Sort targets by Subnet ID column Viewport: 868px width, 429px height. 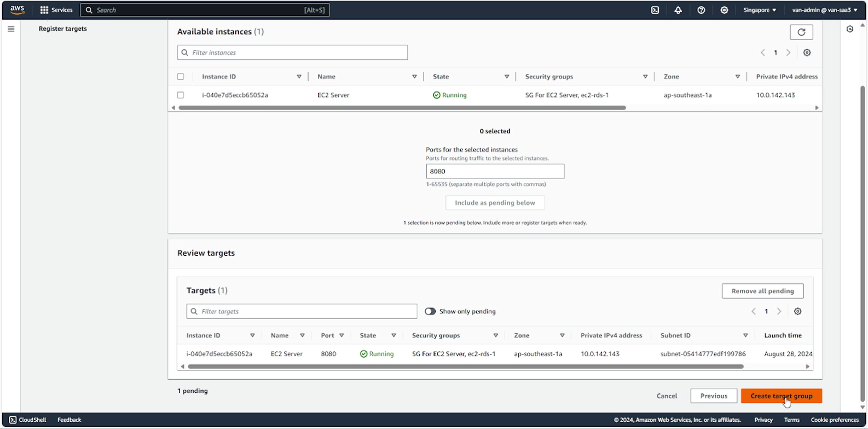[745, 335]
